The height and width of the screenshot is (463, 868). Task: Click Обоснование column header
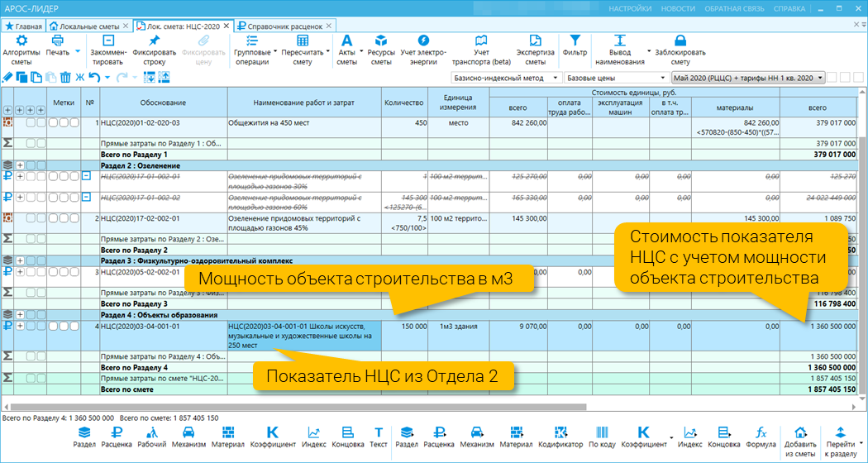pos(163,103)
